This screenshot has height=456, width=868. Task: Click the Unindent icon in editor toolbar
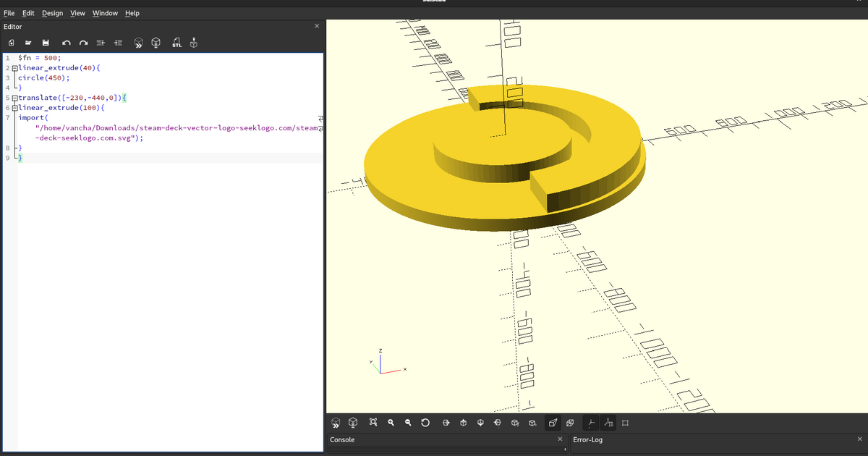(101, 43)
